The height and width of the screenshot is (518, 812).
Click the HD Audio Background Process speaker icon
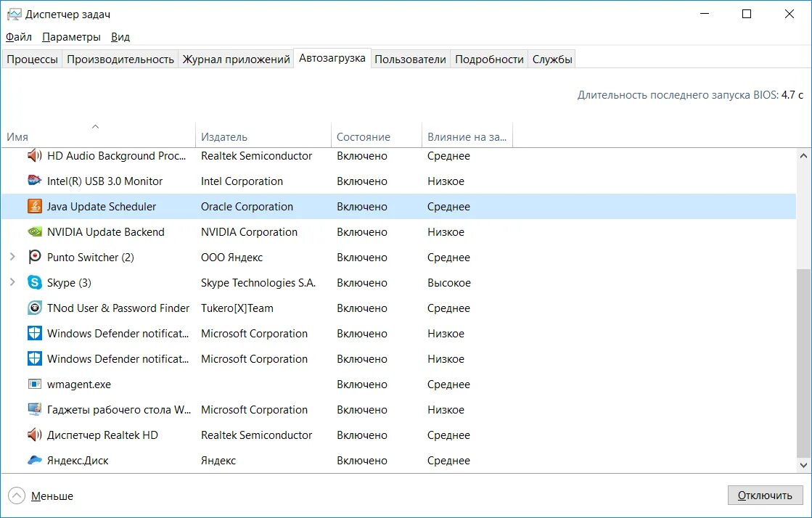[x=34, y=155]
